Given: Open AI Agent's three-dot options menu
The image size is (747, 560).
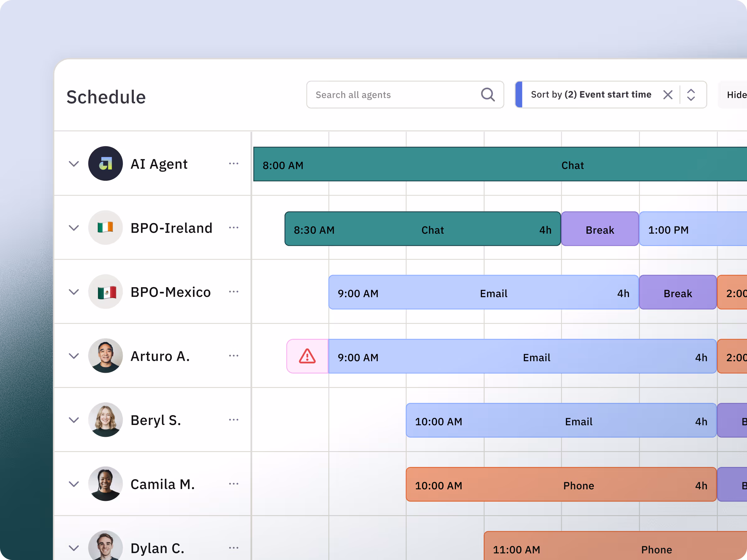Looking at the screenshot, I should click(234, 164).
